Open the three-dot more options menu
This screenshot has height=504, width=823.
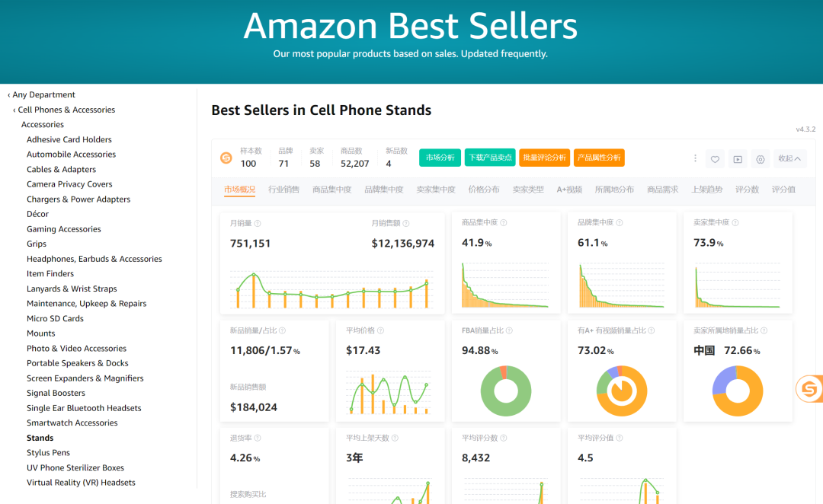pos(695,158)
